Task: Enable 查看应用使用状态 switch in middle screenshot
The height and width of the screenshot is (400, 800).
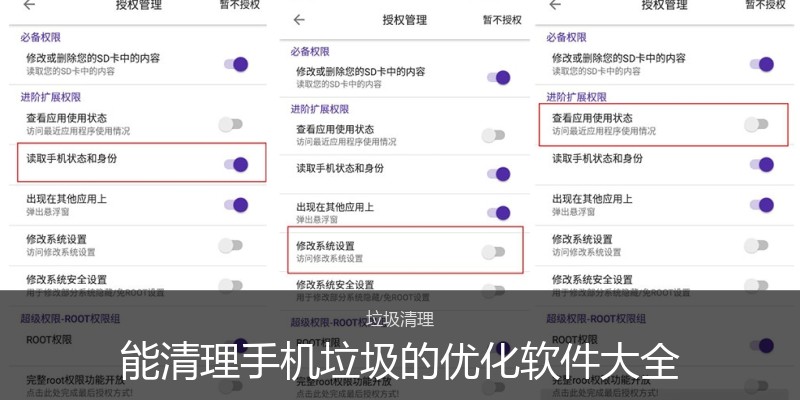Action: coord(493,135)
